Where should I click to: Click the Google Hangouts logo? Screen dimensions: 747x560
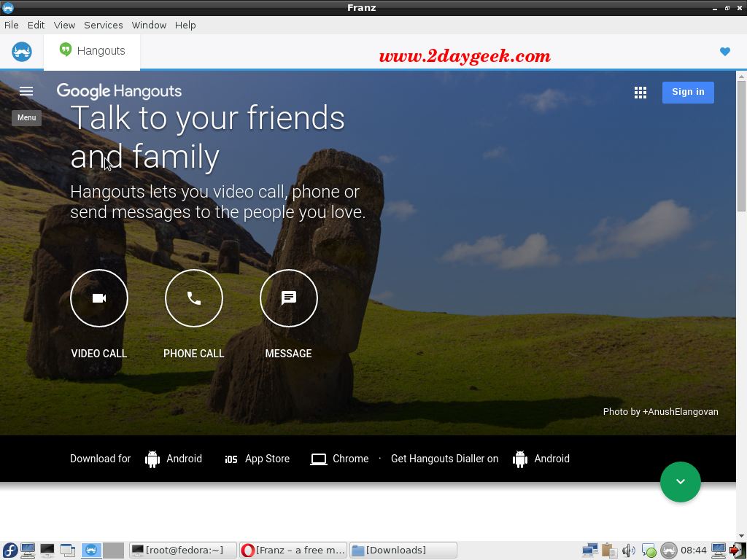pyautogui.click(x=119, y=91)
